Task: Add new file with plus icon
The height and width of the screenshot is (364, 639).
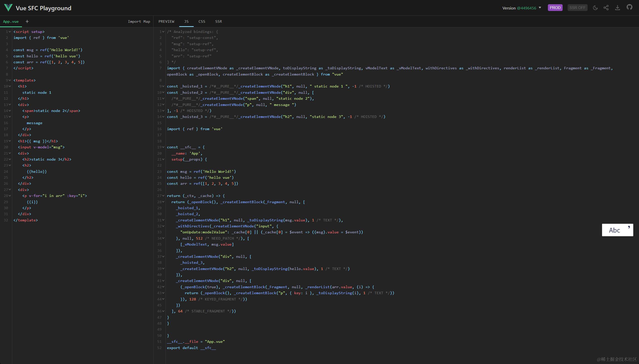Action: (x=27, y=21)
